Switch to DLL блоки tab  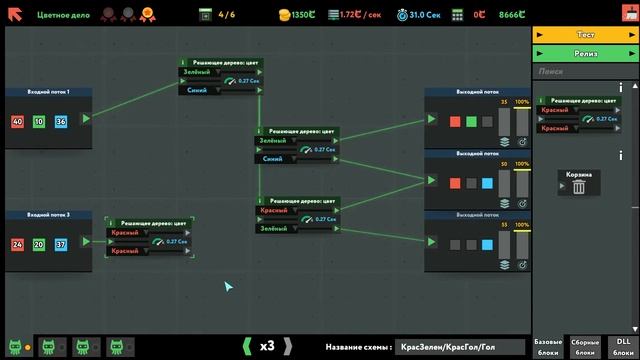[x=623, y=347]
